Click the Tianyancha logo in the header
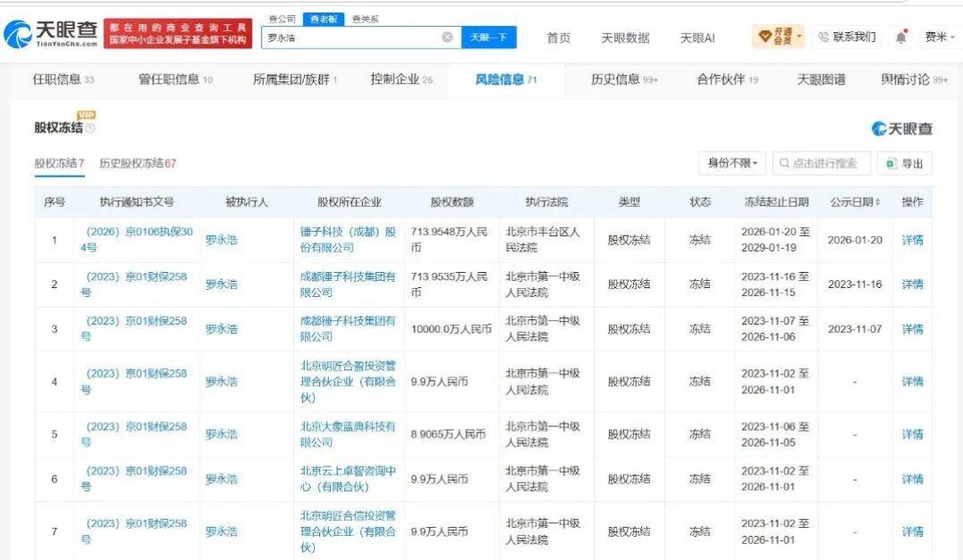 [51, 34]
